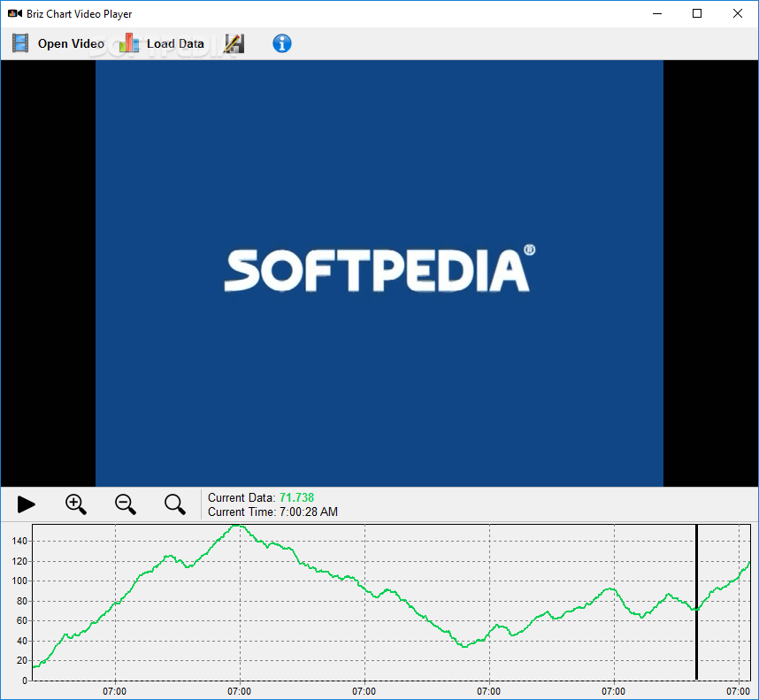
Task: Minimize the Briz Chart Video Player window
Action: (x=657, y=13)
